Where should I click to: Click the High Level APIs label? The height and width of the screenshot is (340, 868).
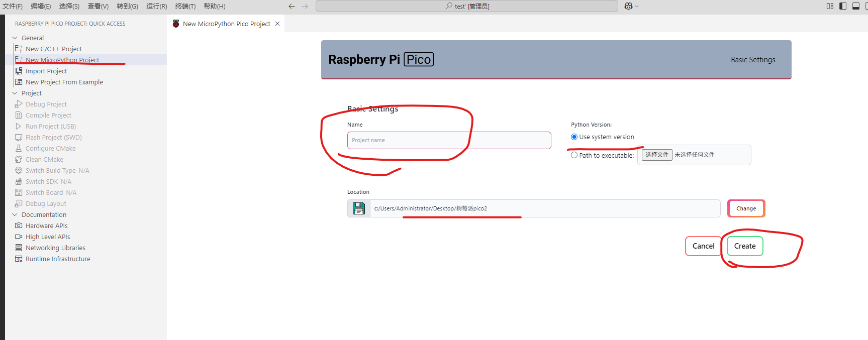[x=48, y=237]
